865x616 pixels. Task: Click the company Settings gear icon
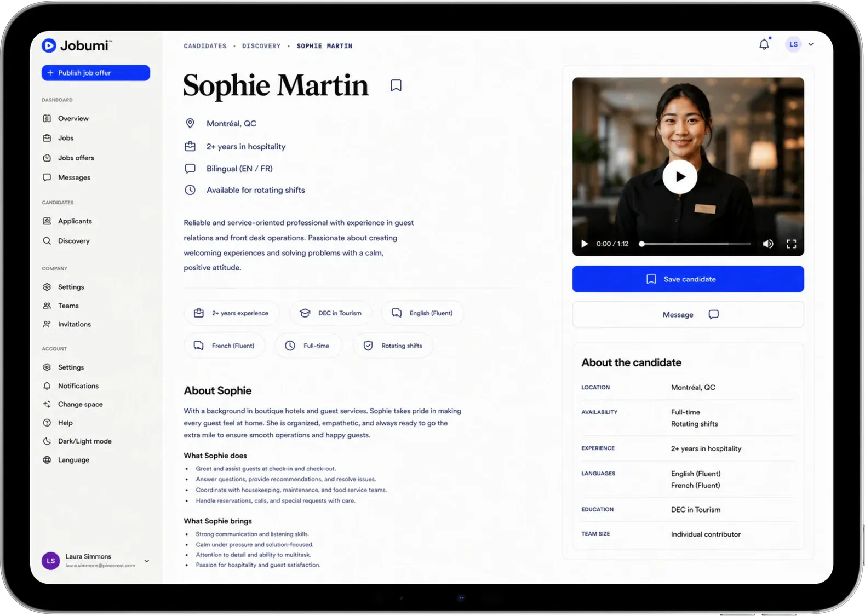47,287
